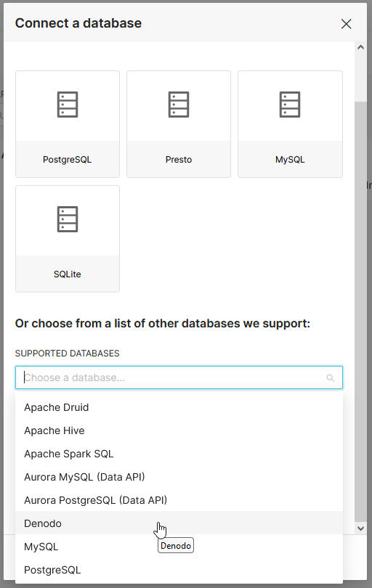
Task: Click the MySQL database icon card
Action: click(x=290, y=124)
